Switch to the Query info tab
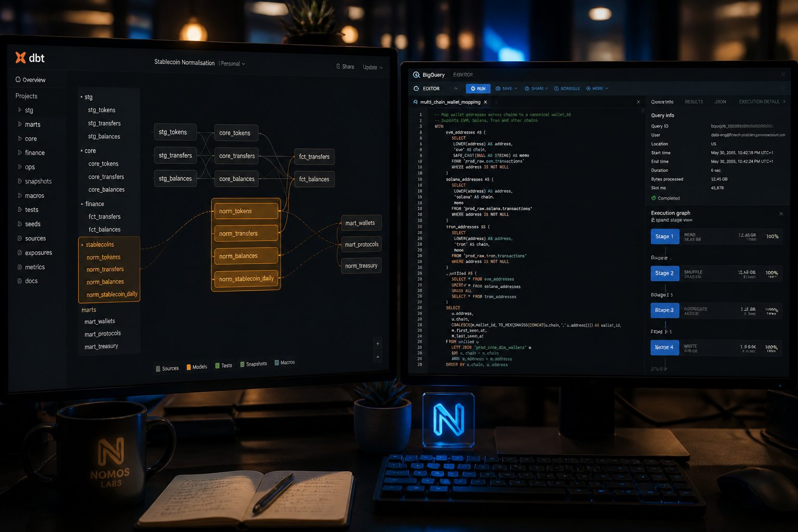This screenshot has width=798, height=532. (x=662, y=102)
